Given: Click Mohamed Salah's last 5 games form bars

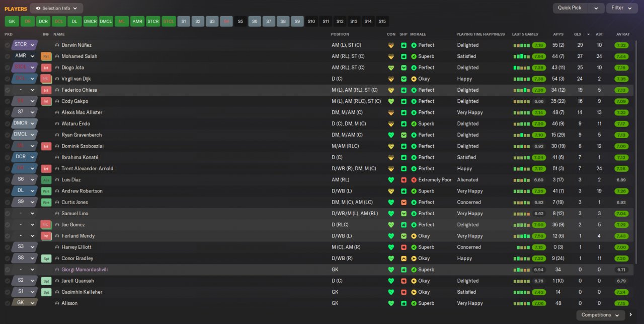Looking at the screenshot, I should pos(522,56).
